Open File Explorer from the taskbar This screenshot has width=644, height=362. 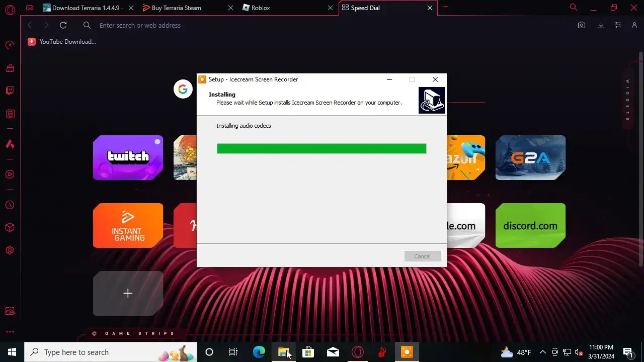tap(283, 352)
